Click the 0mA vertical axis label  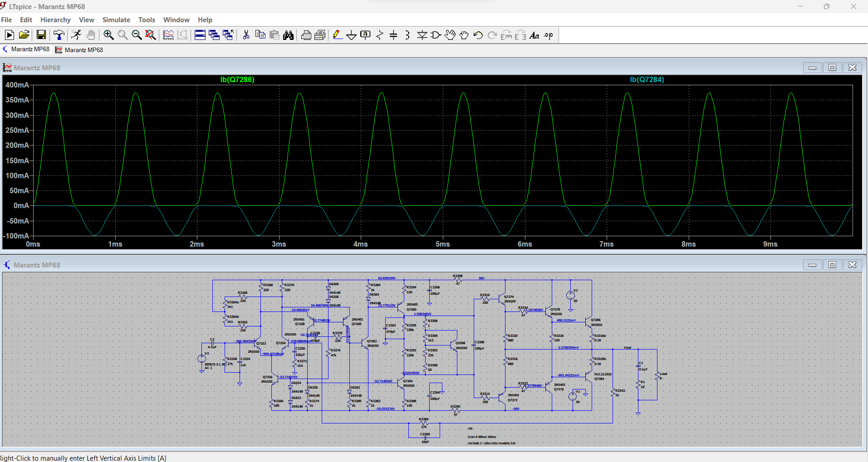(x=21, y=206)
